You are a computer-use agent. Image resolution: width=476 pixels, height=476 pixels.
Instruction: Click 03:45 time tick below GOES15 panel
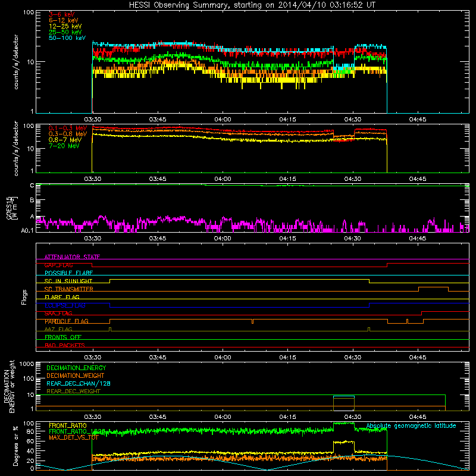tap(158, 239)
